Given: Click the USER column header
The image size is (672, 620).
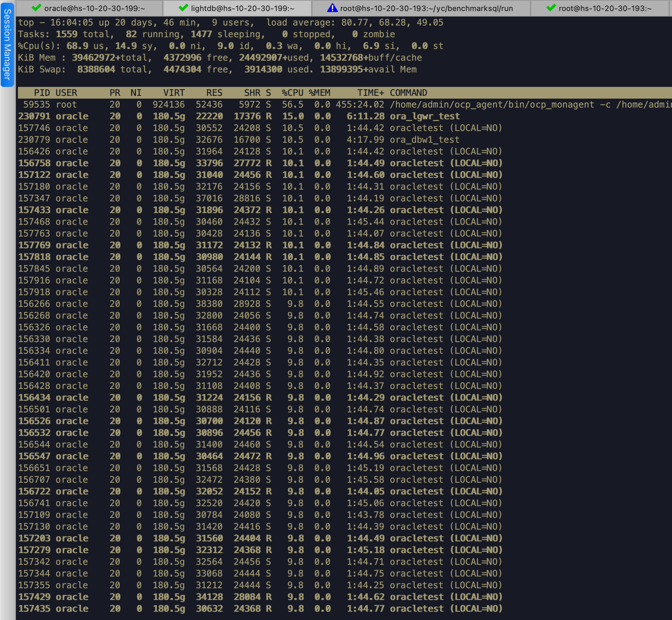Looking at the screenshot, I should coord(66,92).
